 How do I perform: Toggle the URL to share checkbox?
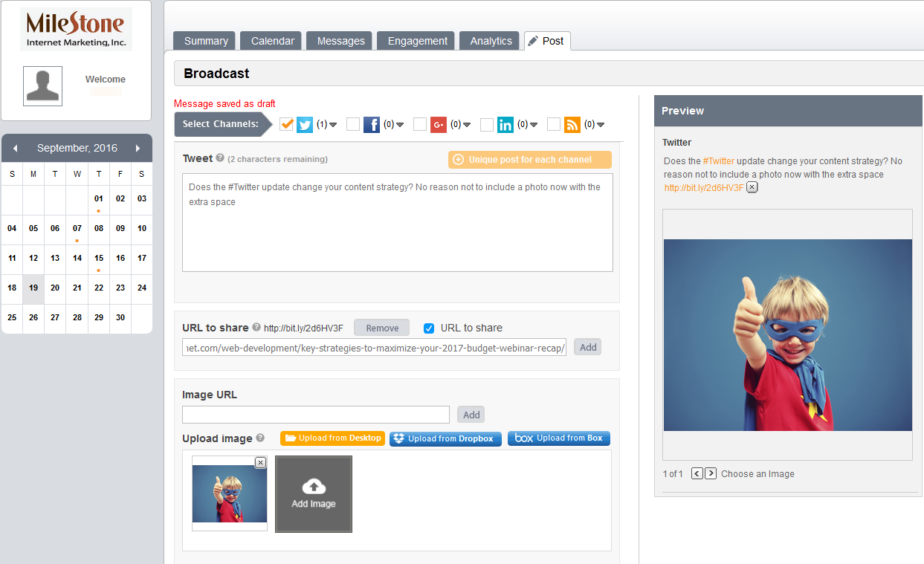click(429, 328)
